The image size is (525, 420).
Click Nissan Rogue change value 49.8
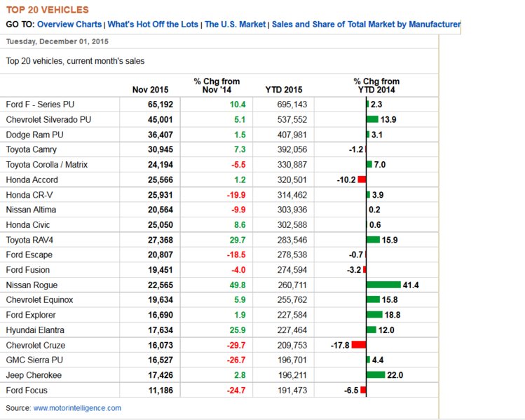(x=238, y=285)
